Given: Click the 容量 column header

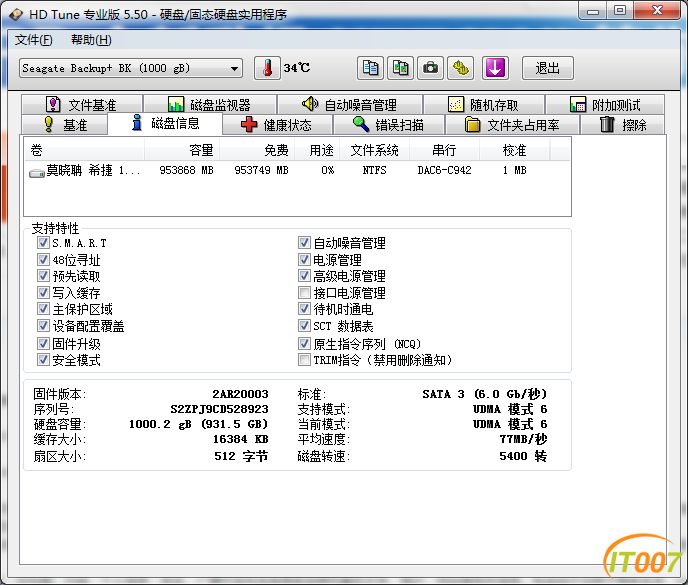Looking at the screenshot, I should [x=182, y=150].
